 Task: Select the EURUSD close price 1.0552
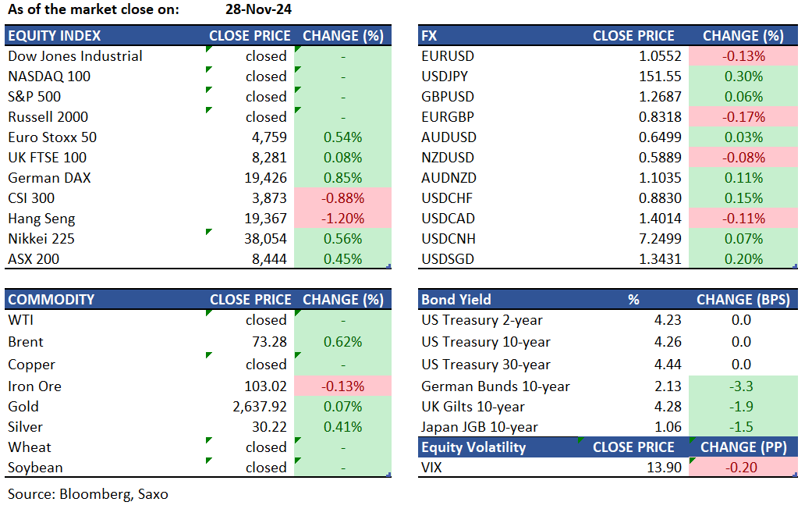click(x=659, y=56)
